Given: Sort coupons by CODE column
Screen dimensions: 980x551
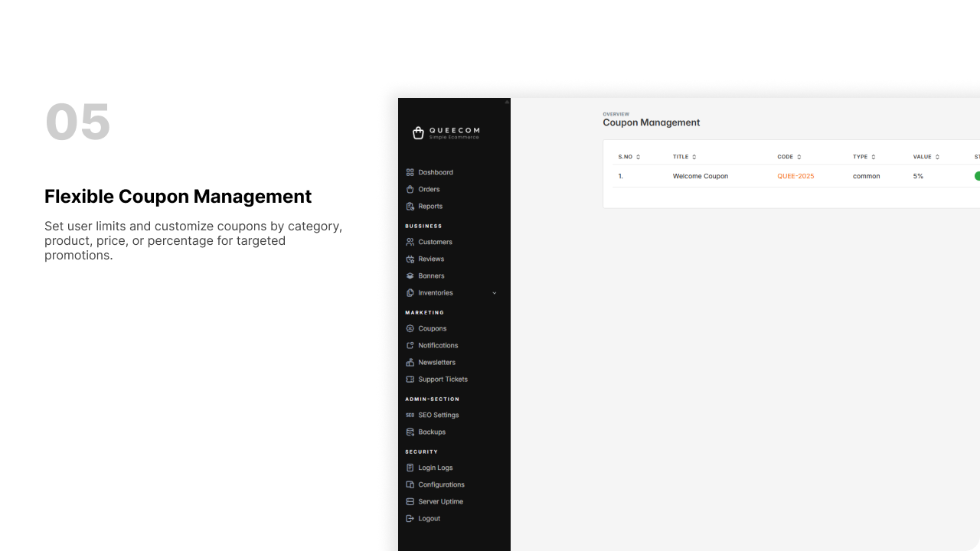Looking at the screenshot, I should click(799, 157).
